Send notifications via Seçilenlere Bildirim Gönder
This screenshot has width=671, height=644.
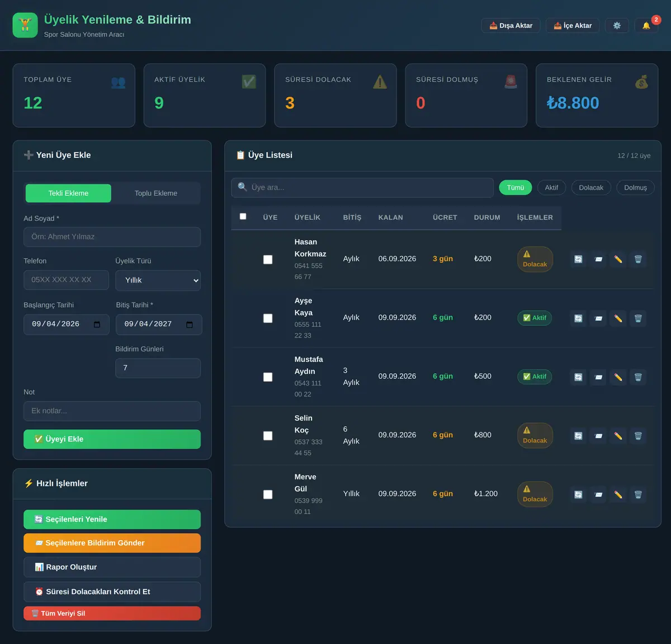[x=112, y=543]
